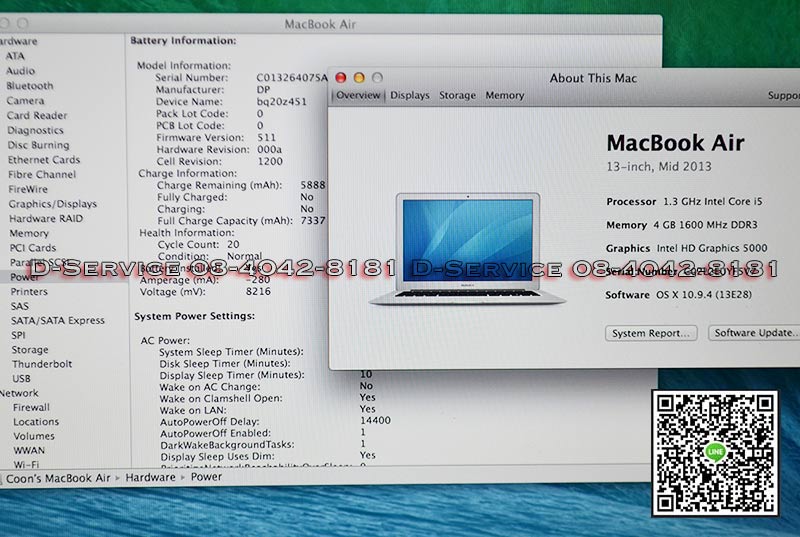Select Memory in the System Report sidebar
The image size is (800, 537).
[x=29, y=234]
